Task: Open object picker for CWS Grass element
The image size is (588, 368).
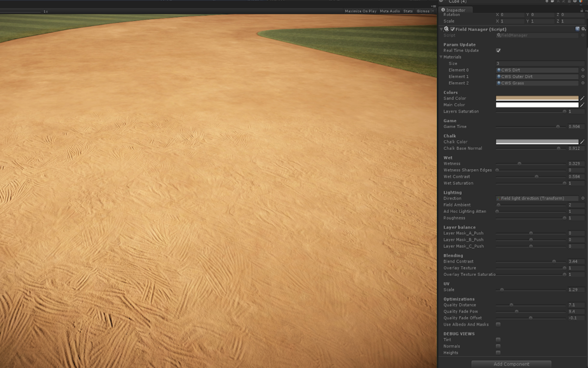Action: (x=583, y=83)
